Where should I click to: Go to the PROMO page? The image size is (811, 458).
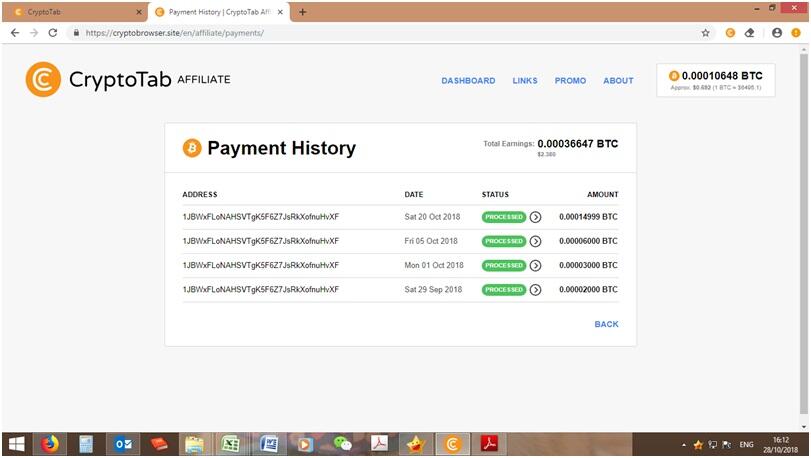tap(570, 81)
